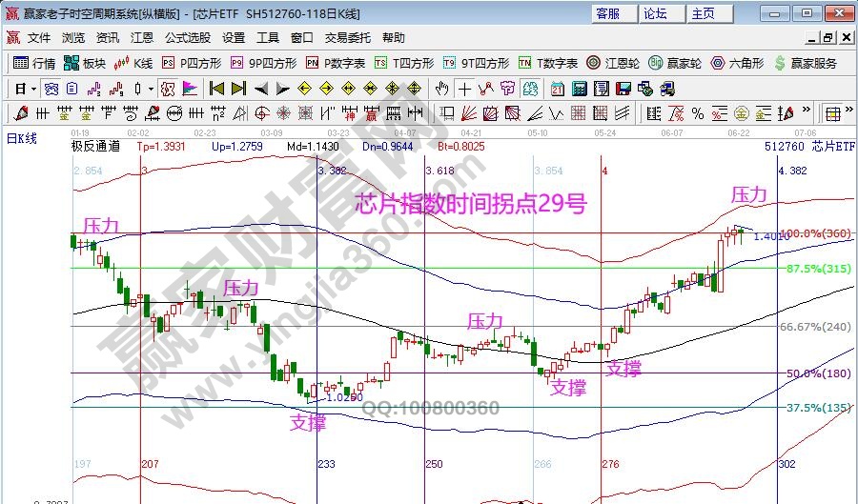Viewport: 858px width, 504px height.
Task: Select the percent % drawing tool
Action: (697, 113)
